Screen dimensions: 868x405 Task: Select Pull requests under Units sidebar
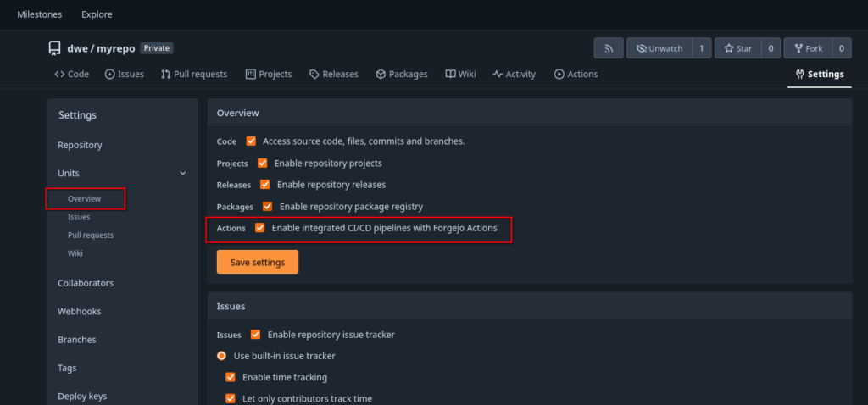click(x=91, y=236)
